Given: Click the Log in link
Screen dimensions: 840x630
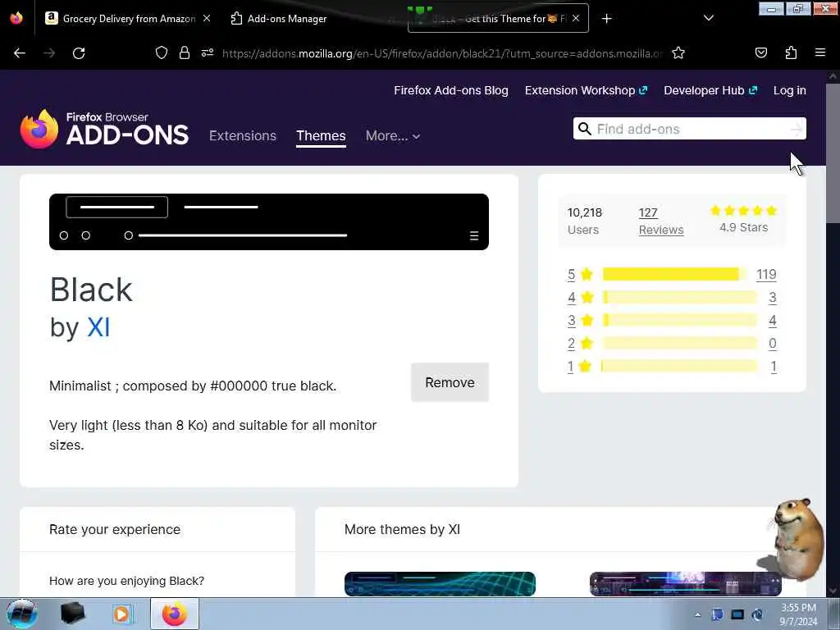Looking at the screenshot, I should [x=790, y=90].
